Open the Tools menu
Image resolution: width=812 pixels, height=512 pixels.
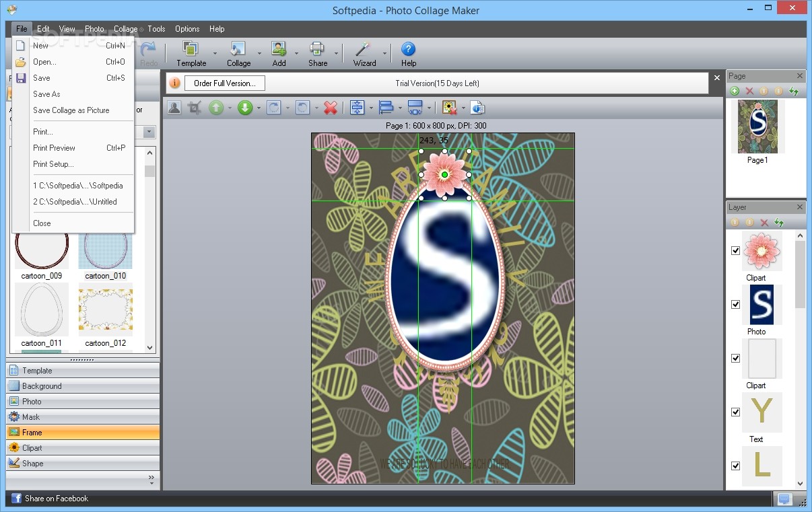pos(156,29)
